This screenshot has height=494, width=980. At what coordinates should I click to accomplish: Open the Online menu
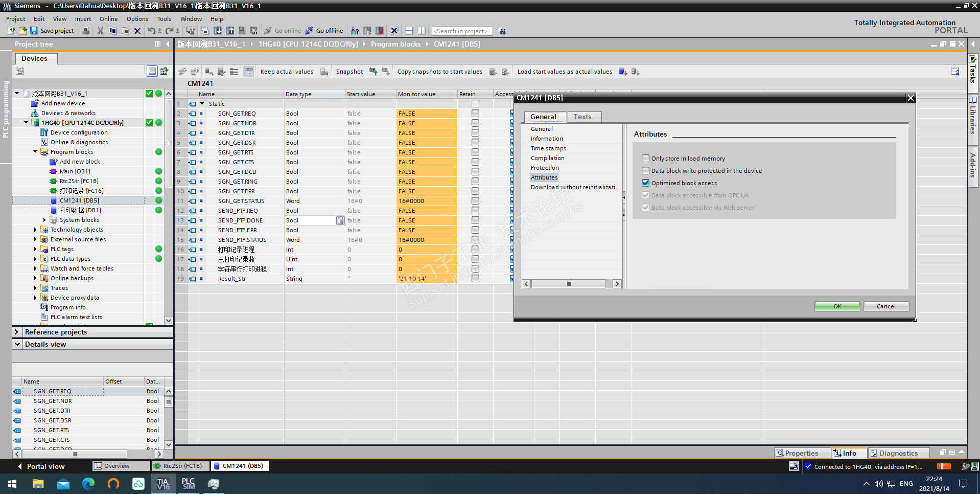108,19
